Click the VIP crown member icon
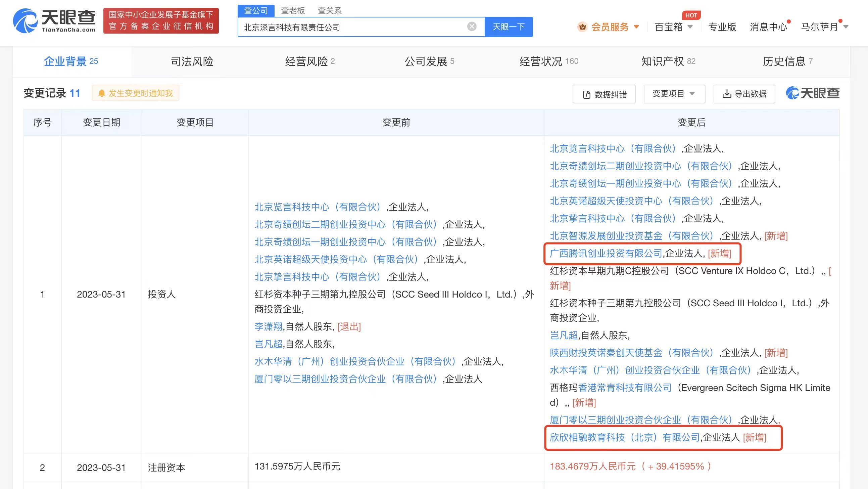The width and height of the screenshot is (868, 489). click(582, 27)
